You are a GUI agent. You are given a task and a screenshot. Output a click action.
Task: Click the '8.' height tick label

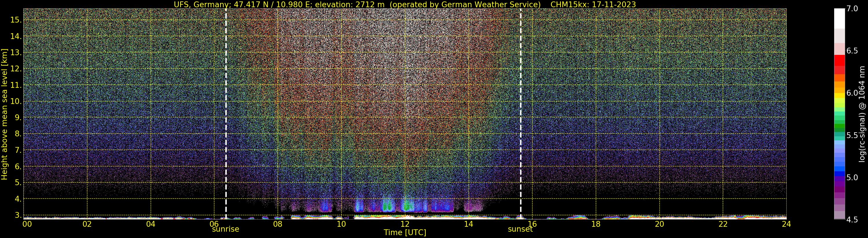tap(18, 134)
